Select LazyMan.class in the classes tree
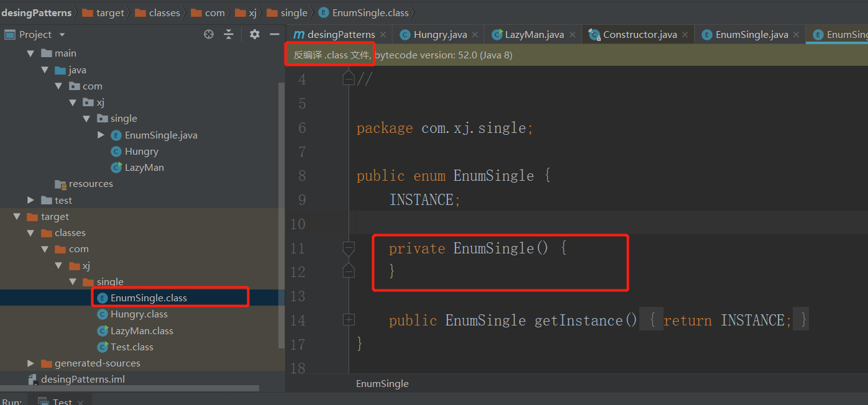 (x=142, y=331)
